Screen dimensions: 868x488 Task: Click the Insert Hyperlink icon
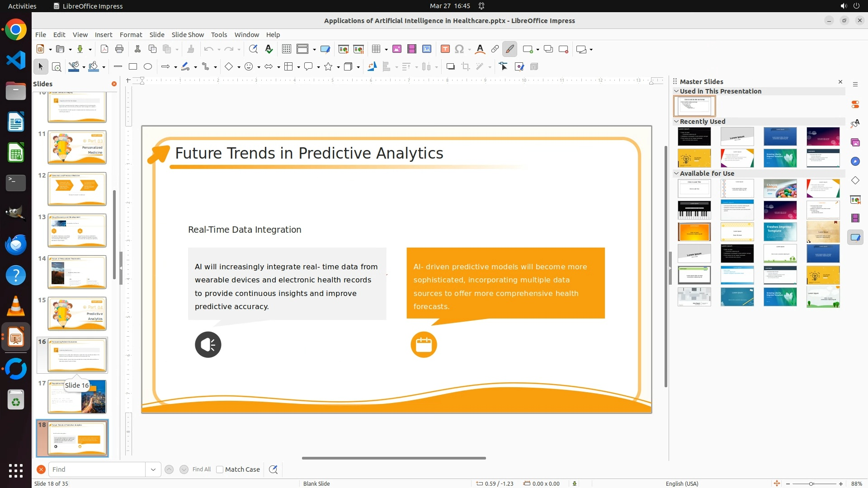tap(495, 49)
